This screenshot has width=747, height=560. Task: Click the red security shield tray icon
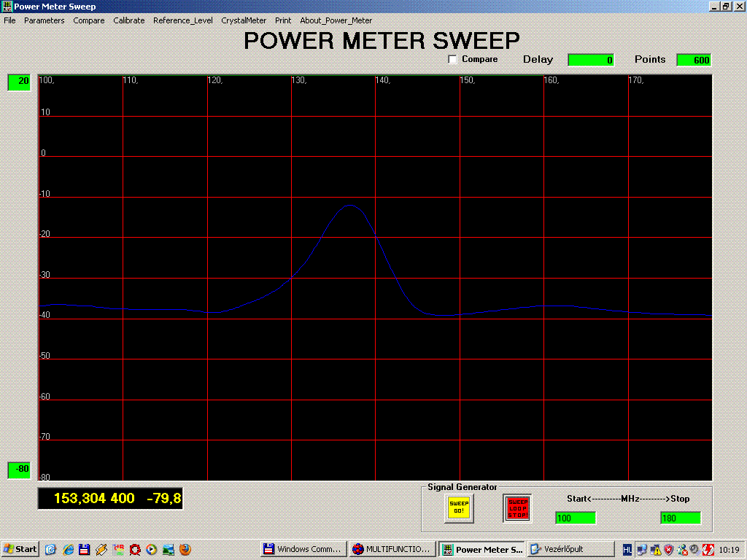click(x=668, y=550)
